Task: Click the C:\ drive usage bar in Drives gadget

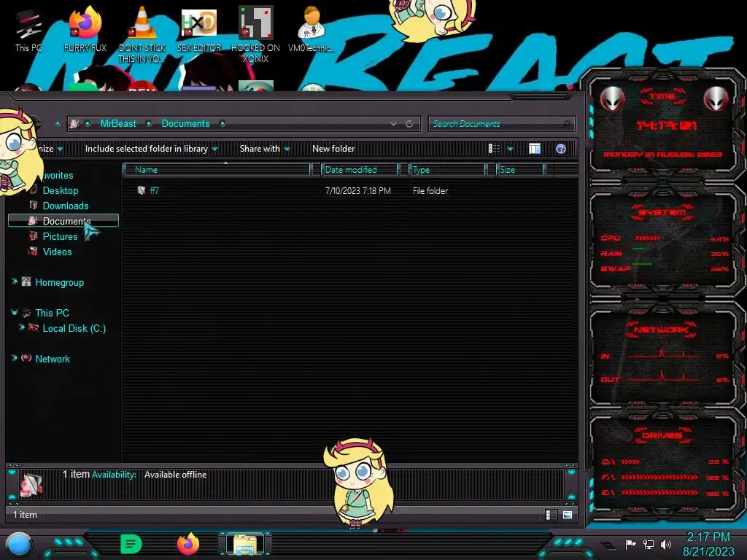Action: tap(630, 462)
